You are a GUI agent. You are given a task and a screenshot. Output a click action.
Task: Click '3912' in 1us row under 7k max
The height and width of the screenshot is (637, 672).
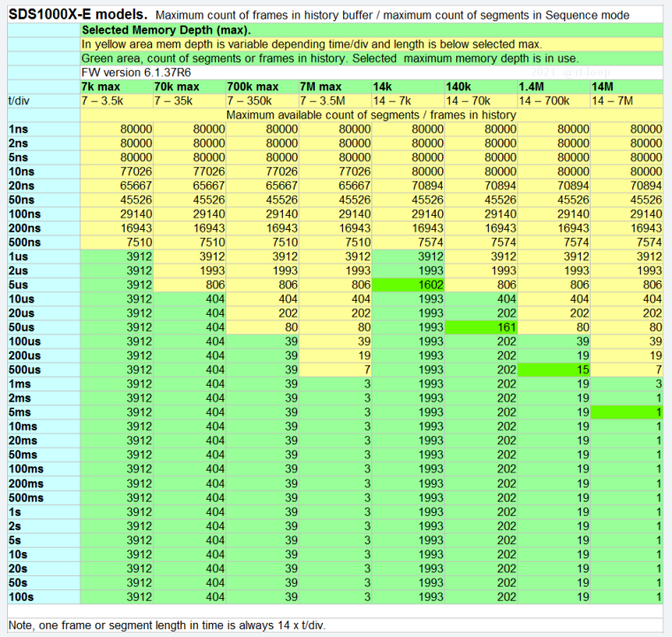[x=117, y=257]
